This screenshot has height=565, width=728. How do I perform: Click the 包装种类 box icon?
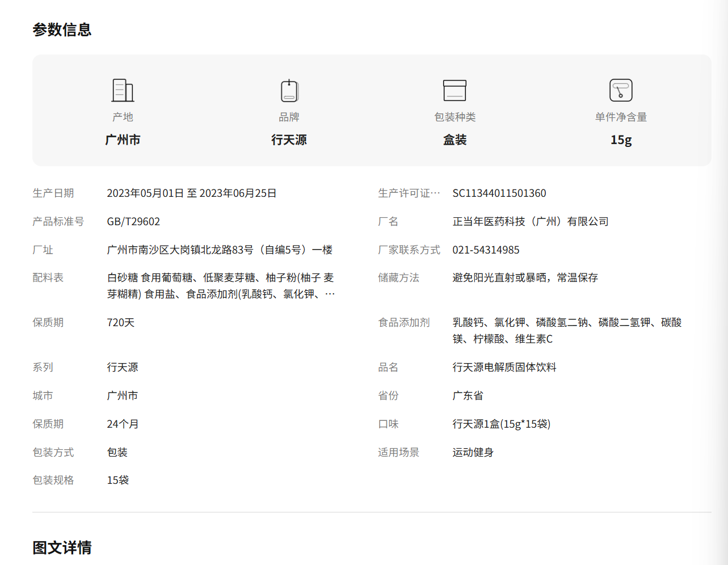(455, 90)
